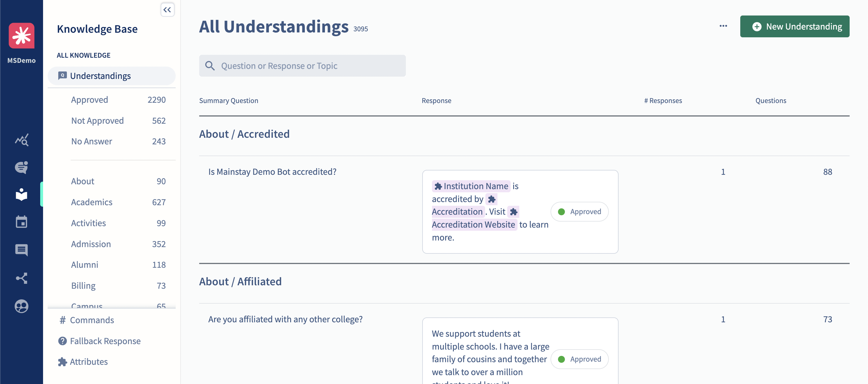Click the affiliated response text card

point(520,351)
